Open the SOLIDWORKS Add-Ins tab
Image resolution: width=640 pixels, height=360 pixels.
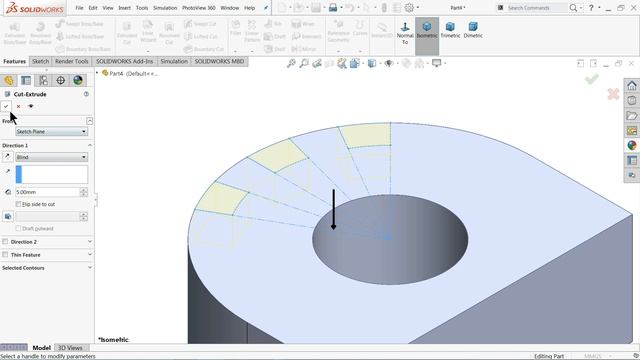124,61
